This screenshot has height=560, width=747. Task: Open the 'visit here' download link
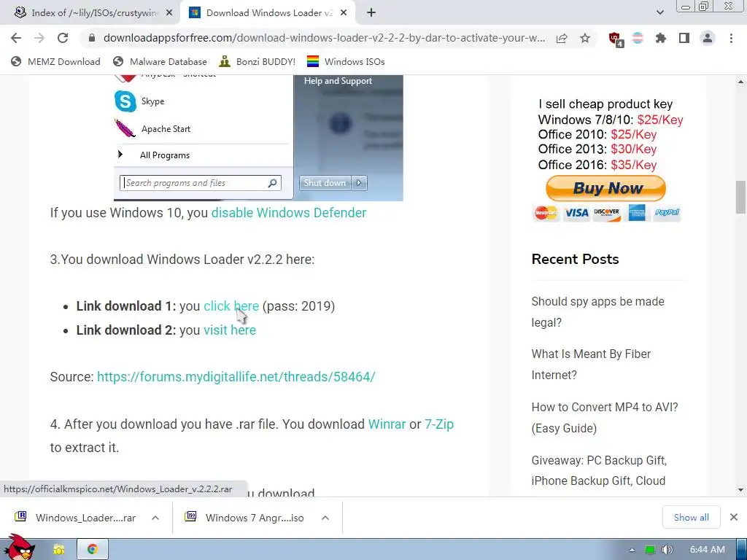click(230, 330)
